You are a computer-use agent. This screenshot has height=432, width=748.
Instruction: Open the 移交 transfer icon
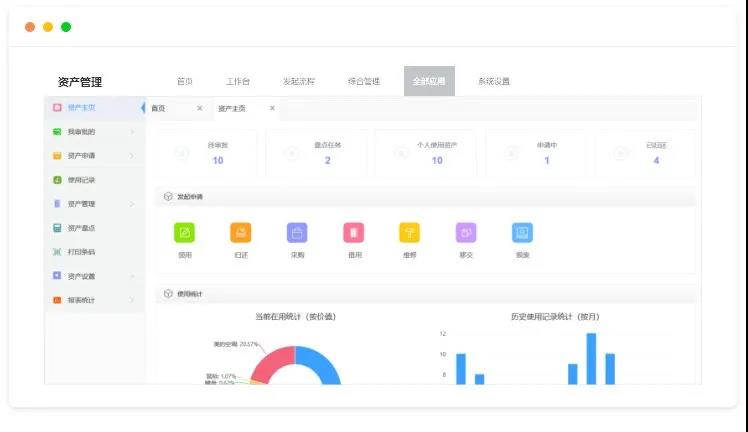pyautogui.click(x=466, y=233)
